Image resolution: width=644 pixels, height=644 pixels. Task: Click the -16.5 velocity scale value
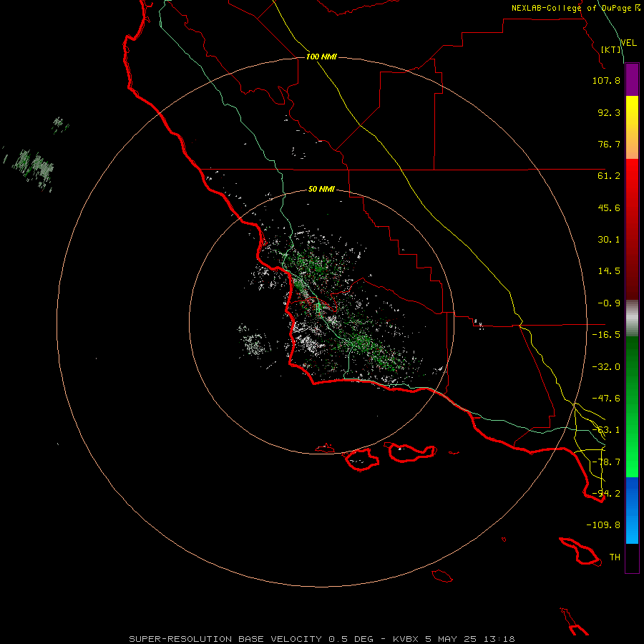click(606, 335)
